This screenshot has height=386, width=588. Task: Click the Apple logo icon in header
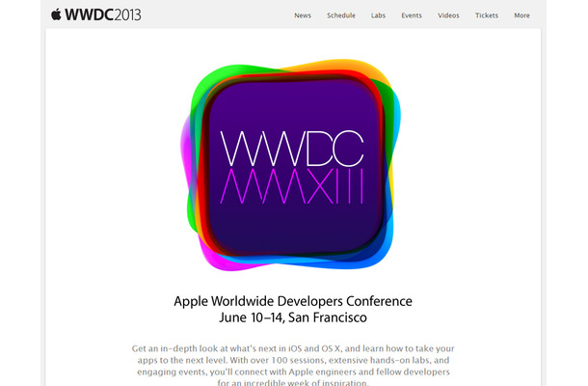(56, 14)
